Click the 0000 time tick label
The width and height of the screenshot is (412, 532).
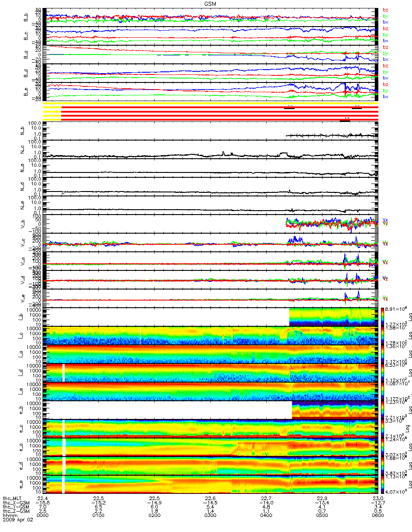coord(43,516)
